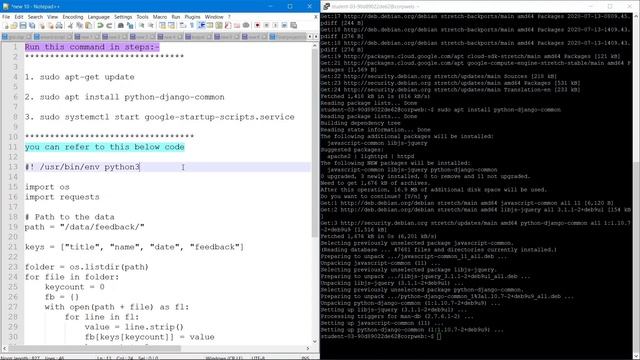640x360 pixels.
Task: Click the Zoom Out toolbar icon
Action: point(150,26)
